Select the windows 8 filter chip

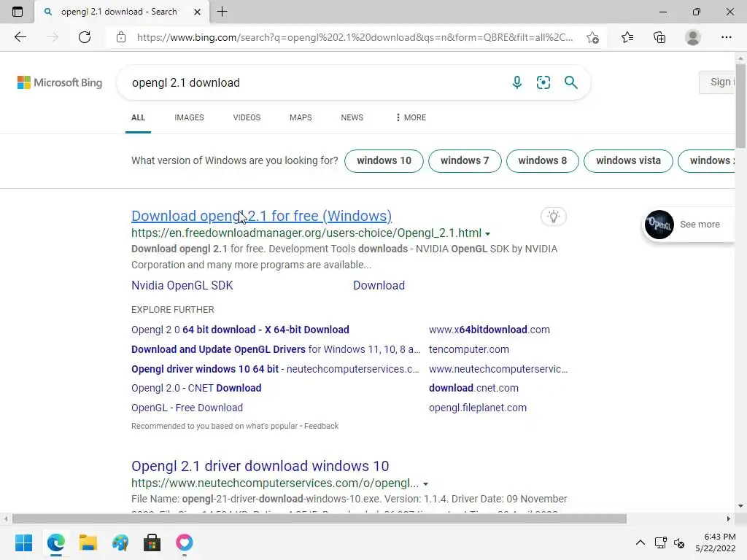543,161
